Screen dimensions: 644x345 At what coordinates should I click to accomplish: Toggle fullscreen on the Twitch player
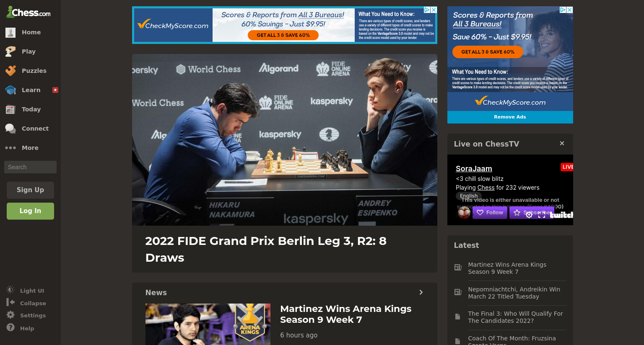tap(542, 214)
